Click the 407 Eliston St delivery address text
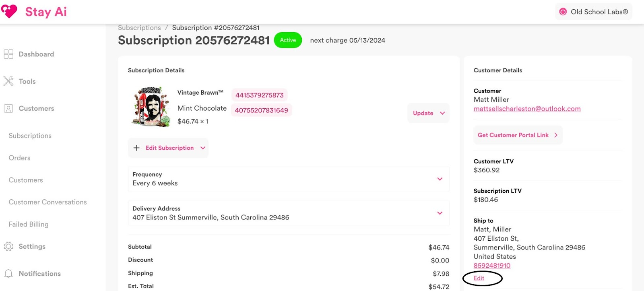The image size is (644, 291). pos(211,217)
